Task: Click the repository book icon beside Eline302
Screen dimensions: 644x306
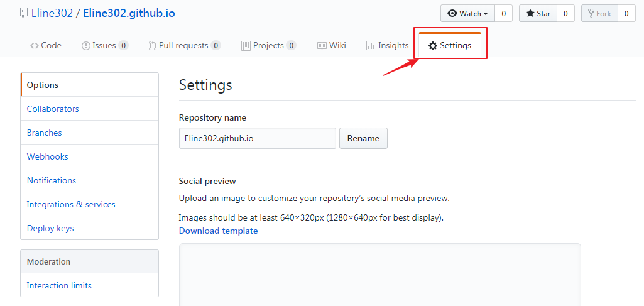Action: (25, 13)
